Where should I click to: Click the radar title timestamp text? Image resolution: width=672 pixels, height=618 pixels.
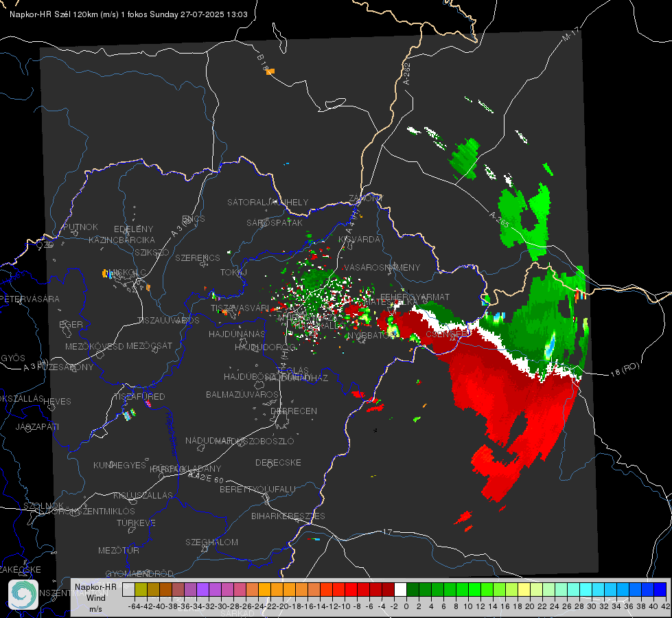[128, 14]
